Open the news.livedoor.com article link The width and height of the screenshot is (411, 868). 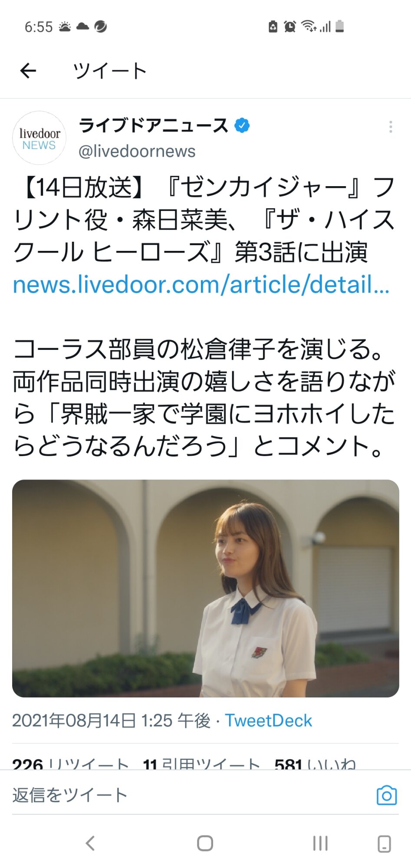tap(201, 285)
